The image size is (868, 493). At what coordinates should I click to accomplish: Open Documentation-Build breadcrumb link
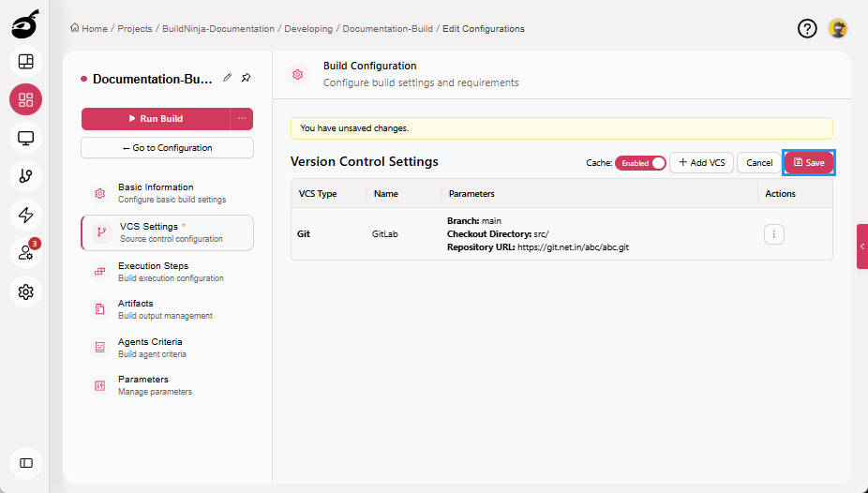coord(387,29)
